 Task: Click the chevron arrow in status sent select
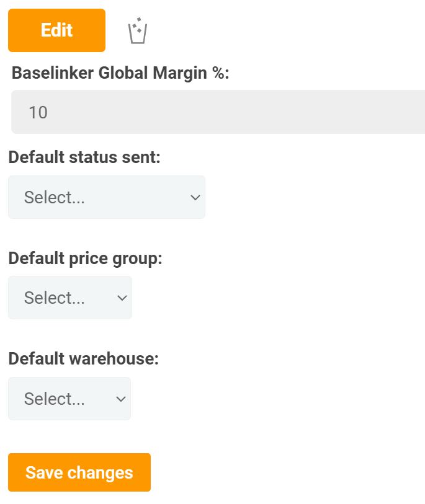click(195, 198)
